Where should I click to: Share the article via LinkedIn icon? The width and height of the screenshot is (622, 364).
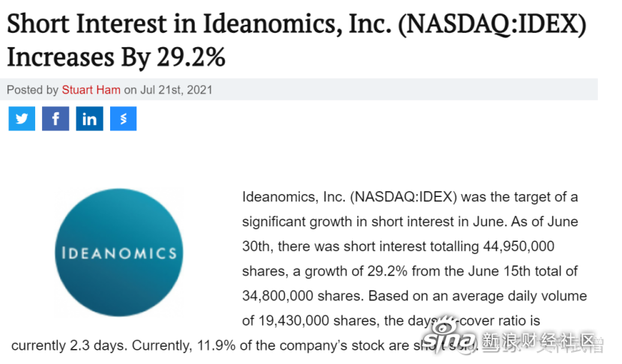[x=90, y=118]
